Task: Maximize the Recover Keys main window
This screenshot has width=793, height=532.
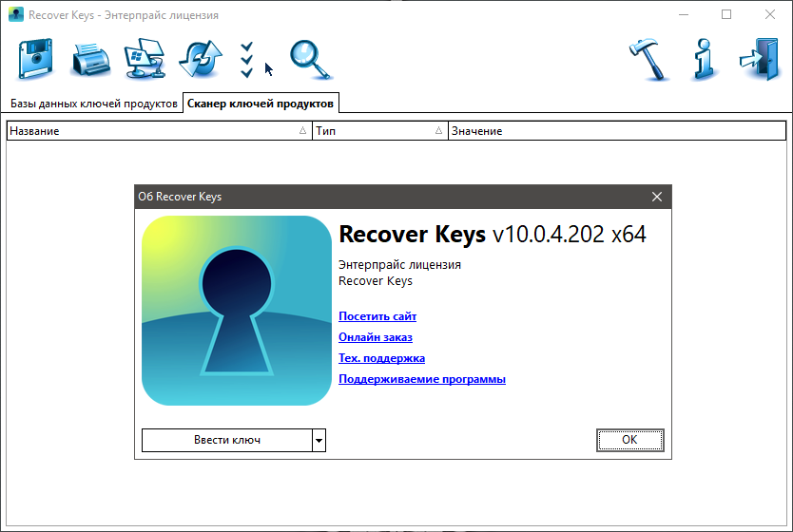Action: click(x=726, y=14)
